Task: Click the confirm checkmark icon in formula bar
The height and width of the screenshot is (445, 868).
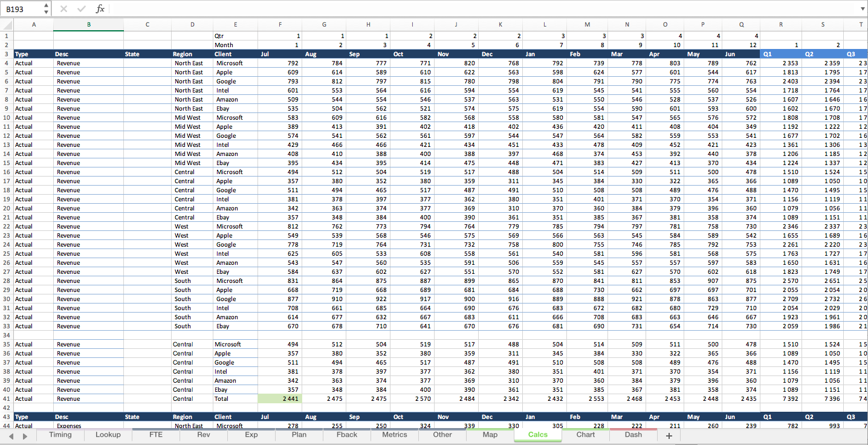Action: 82,8
